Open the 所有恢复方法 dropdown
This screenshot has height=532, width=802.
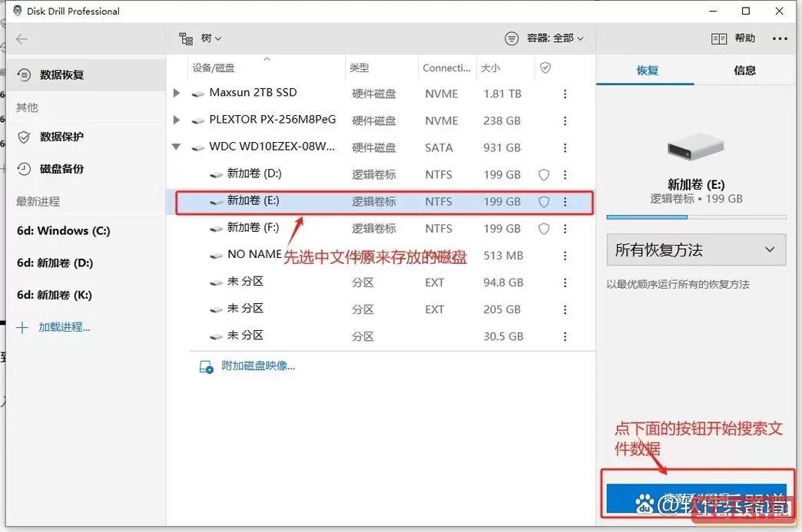[x=696, y=250]
